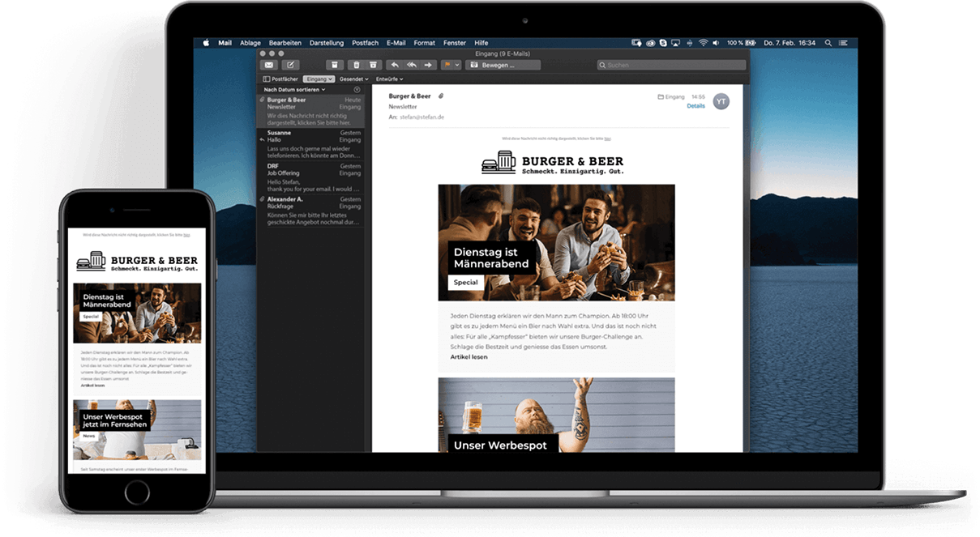This screenshot has width=980, height=537.
Task: Click the filter icon above message list
Action: coord(357,89)
